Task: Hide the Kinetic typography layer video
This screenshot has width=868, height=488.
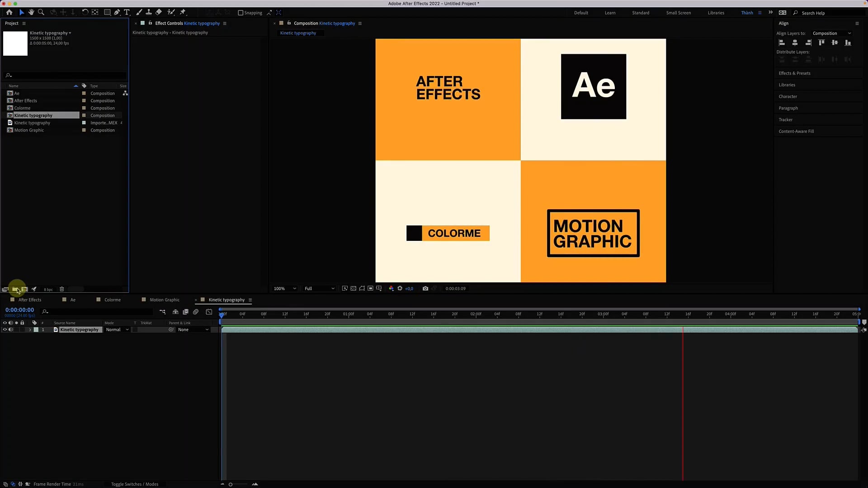Action: click(x=5, y=330)
